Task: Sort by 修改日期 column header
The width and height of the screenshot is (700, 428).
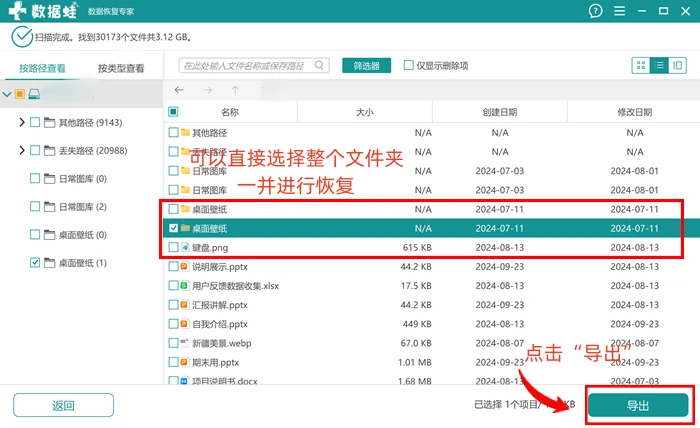Action: tap(634, 112)
